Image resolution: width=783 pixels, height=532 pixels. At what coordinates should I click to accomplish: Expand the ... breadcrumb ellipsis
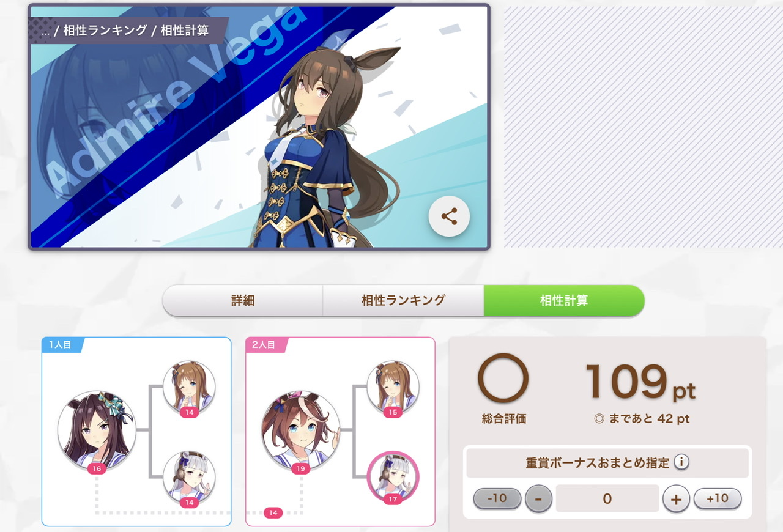click(x=45, y=31)
